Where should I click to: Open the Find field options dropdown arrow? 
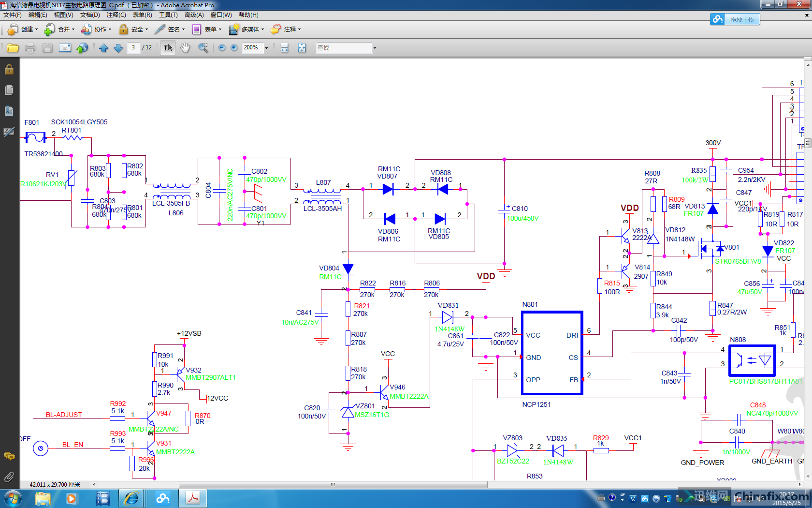click(x=375, y=48)
